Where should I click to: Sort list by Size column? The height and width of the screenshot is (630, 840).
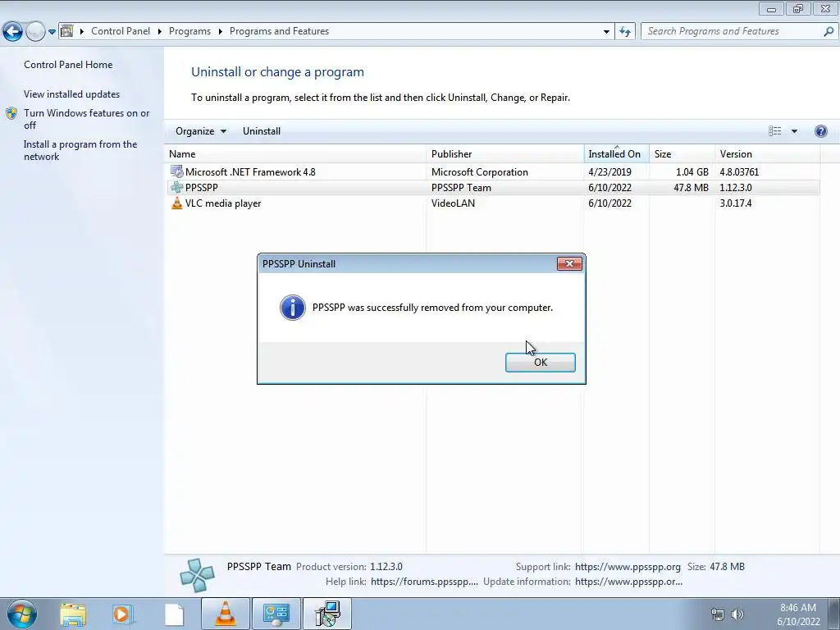[x=682, y=153]
